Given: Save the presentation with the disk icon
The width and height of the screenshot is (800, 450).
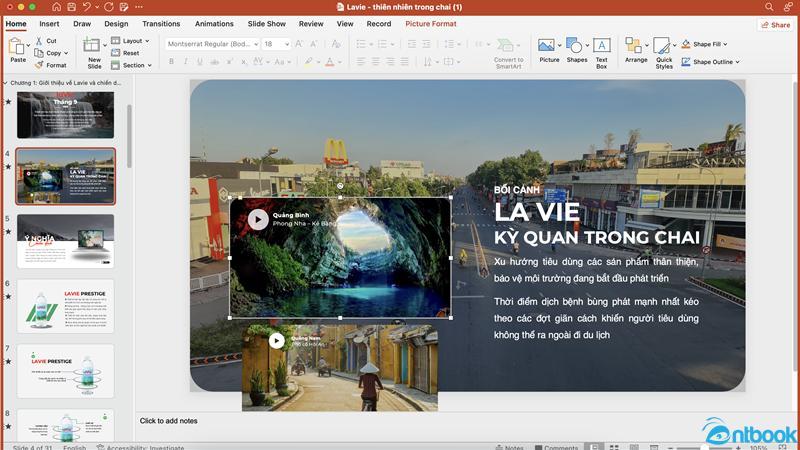Looking at the screenshot, I should (x=71, y=7).
